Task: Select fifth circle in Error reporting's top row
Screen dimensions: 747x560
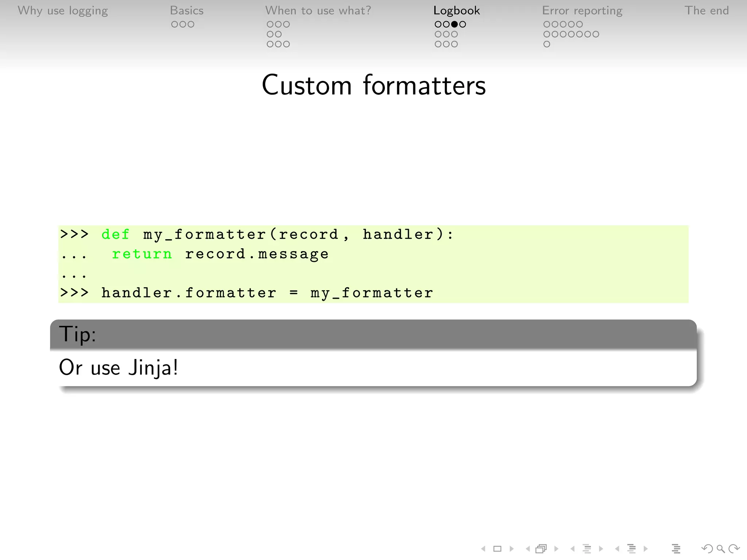Action: click(580, 24)
